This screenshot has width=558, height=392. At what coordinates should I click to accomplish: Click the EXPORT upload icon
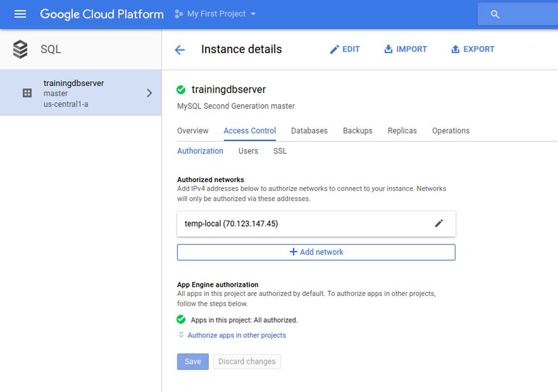tap(455, 49)
